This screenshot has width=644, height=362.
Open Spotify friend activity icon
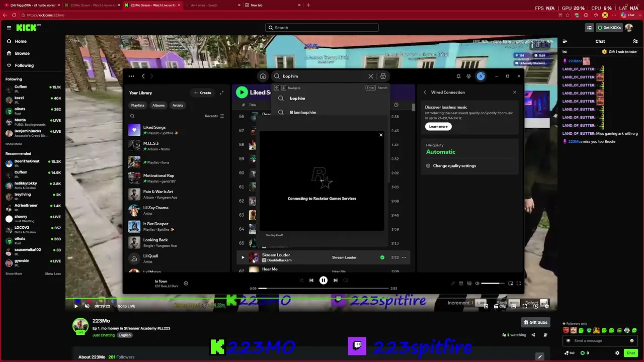(x=468, y=76)
